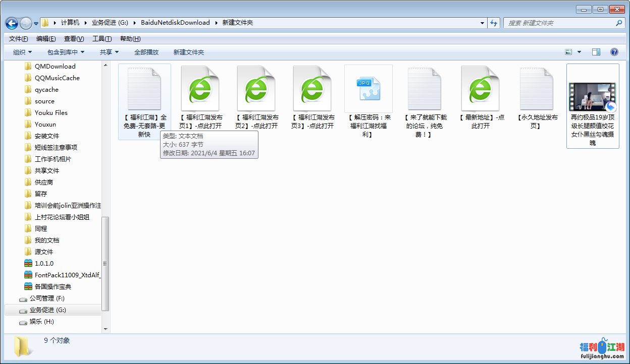Open the 查看(V) menu
The image size is (630, 364).
click(74, 39)
